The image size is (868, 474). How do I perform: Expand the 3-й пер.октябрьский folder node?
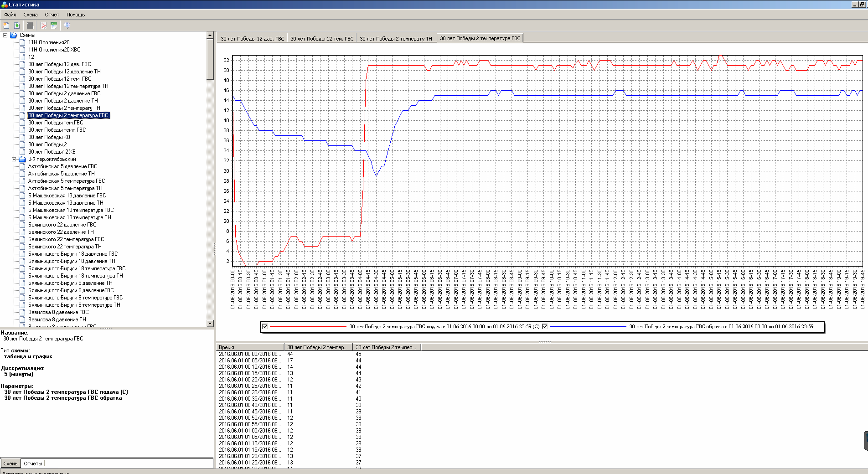14,159
